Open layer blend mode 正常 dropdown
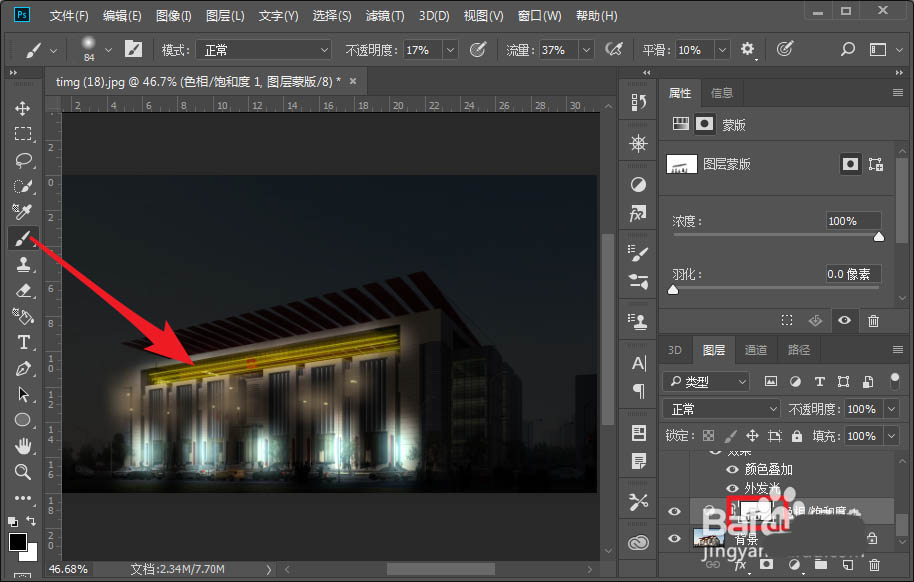The image size is (914, 582). (x=722, y=409)
